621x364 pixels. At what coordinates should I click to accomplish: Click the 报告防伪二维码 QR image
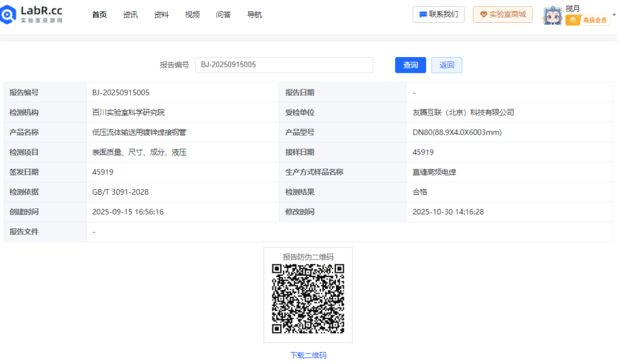pos(308,299)
